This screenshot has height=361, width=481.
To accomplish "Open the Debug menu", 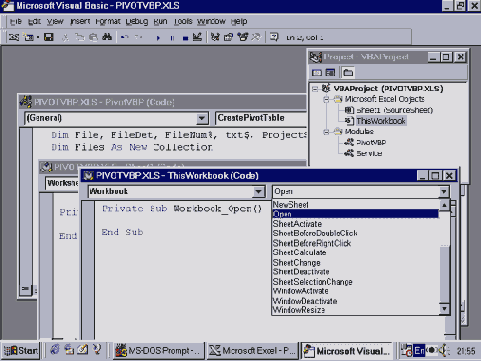I will coord(137,22).
